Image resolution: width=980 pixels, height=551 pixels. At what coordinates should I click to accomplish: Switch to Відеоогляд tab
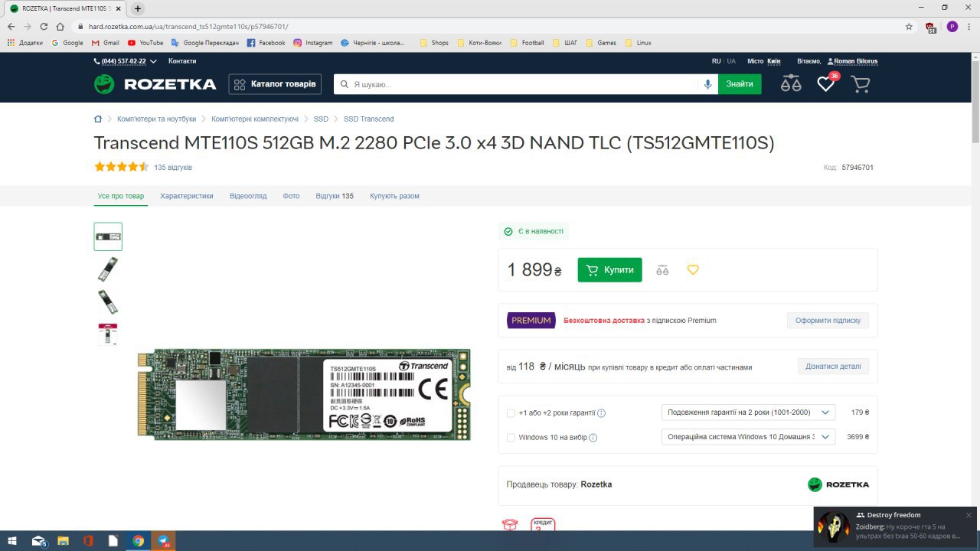[248, 196]
